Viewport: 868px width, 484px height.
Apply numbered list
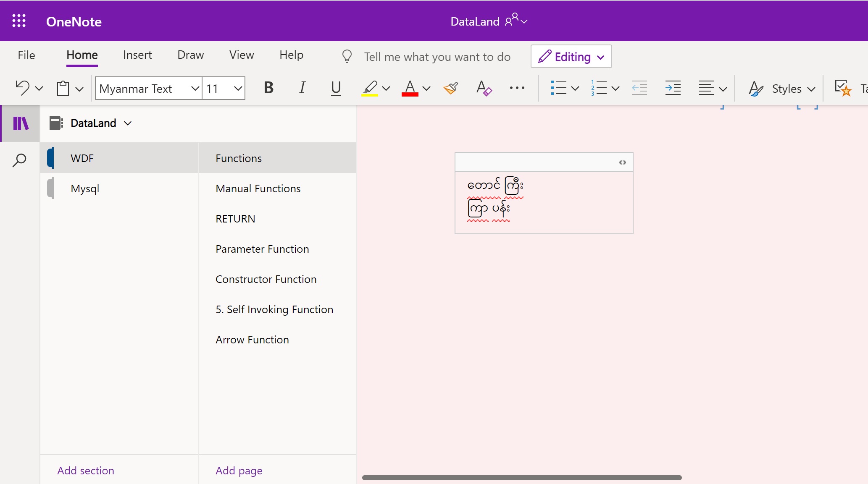point(599,88)
